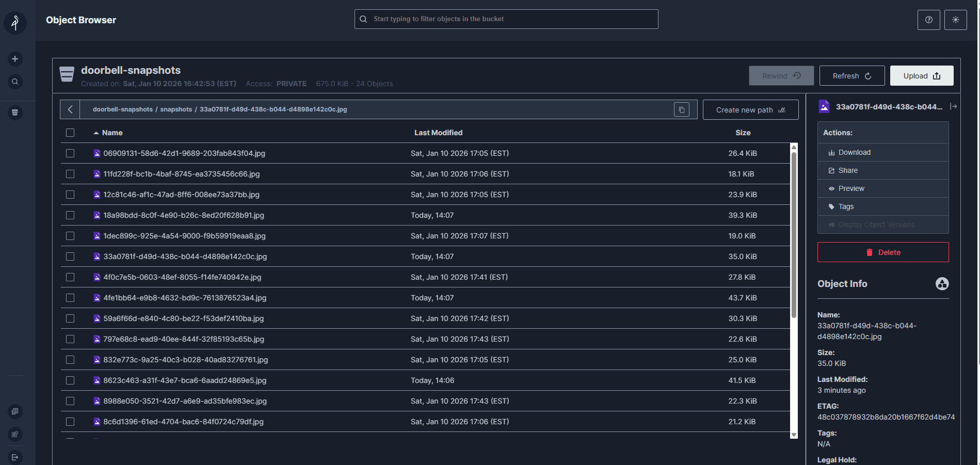980x465 pixels.
Task: Tick the select-all checkbox in header
Action: 70,133
